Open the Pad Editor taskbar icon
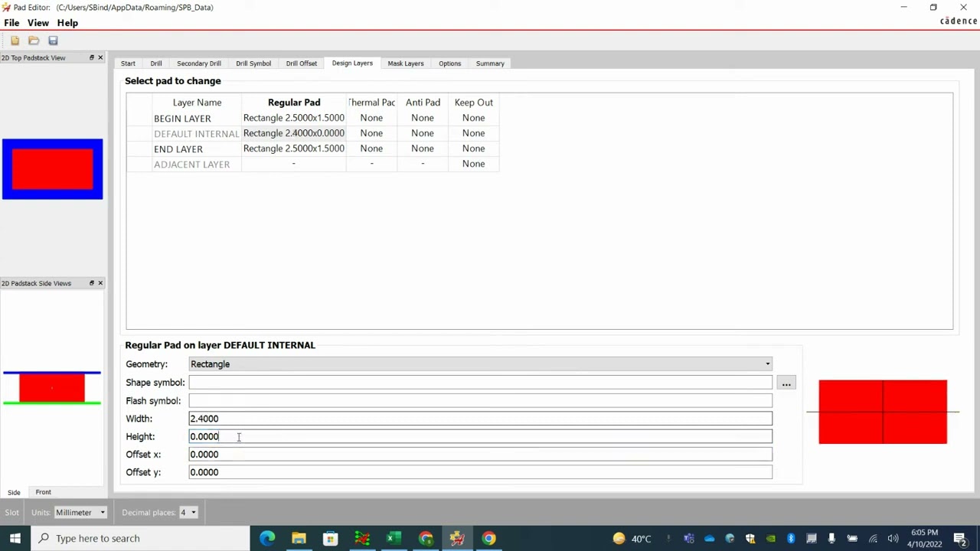The image size is (980, 551). [457, 538]
